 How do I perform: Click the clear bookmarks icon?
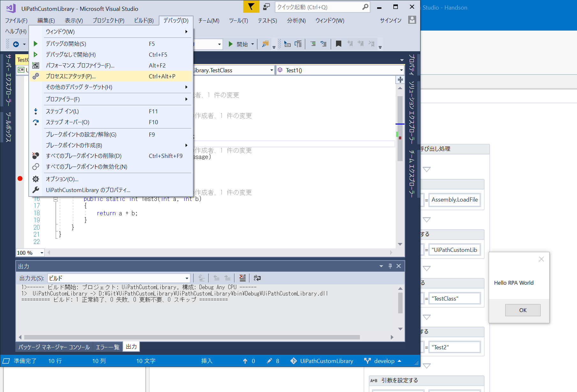click(x=371, y=44)
